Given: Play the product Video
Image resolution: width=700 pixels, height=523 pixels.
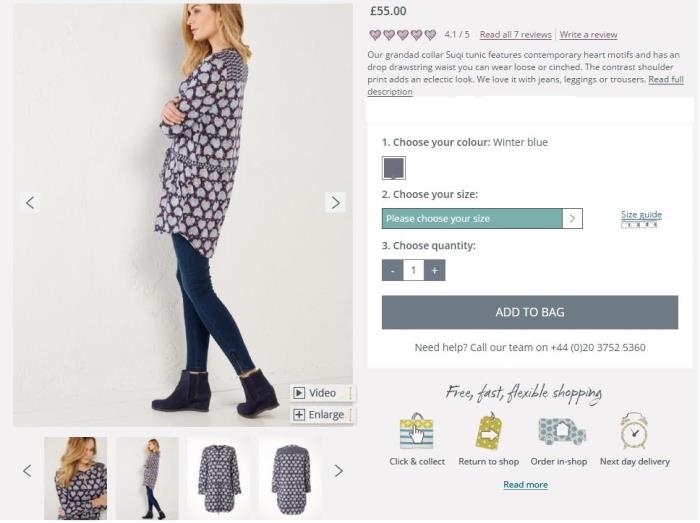Looking at the screenshot, I should (315, 393).
